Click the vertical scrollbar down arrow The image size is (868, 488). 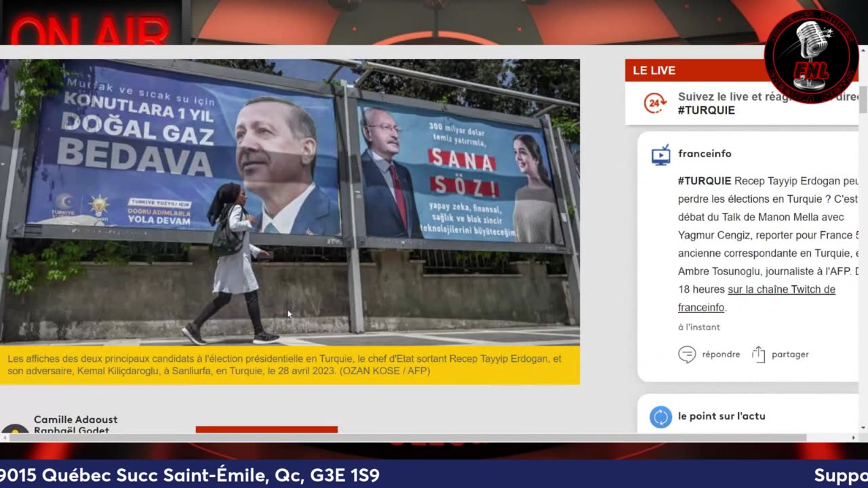tap(863, 428)
